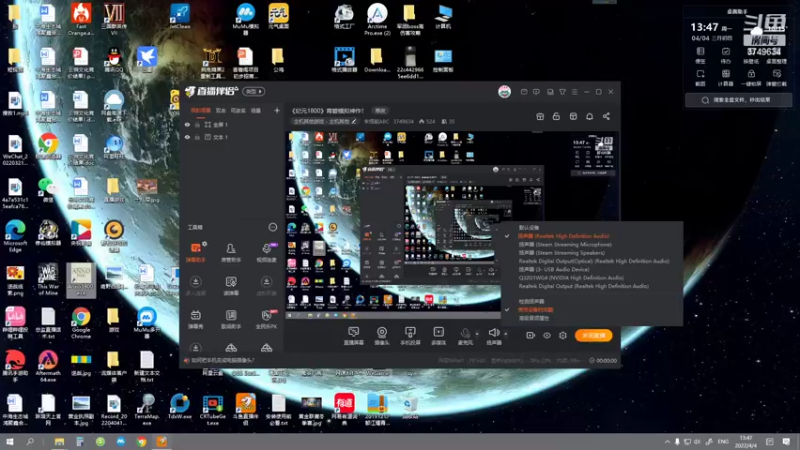Open the 计算器 shortcut in the desktop widget
The width and height of the screenshot is (800, 450).
tap(726, 78)
